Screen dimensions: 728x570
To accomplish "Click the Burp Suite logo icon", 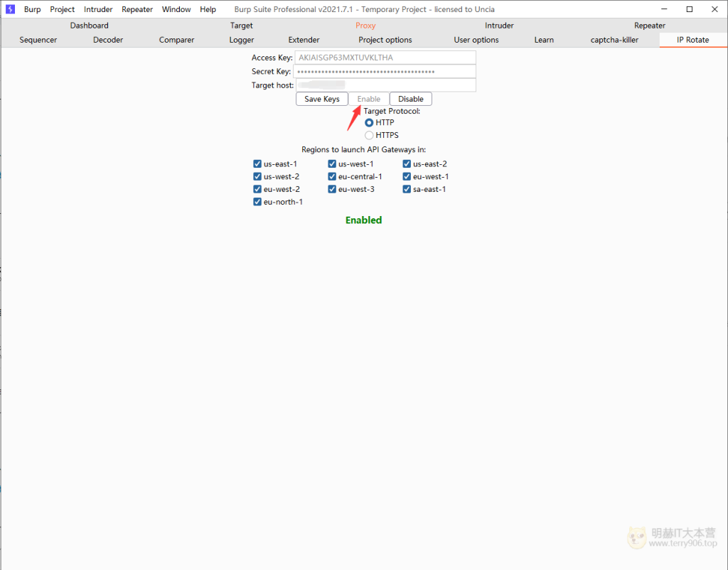I will click(x=10, y=9).
